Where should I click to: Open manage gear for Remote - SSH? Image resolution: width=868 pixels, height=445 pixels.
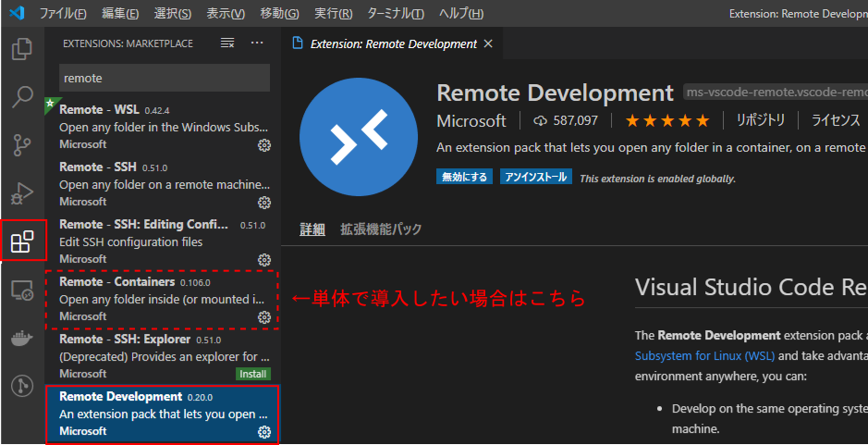264,202
